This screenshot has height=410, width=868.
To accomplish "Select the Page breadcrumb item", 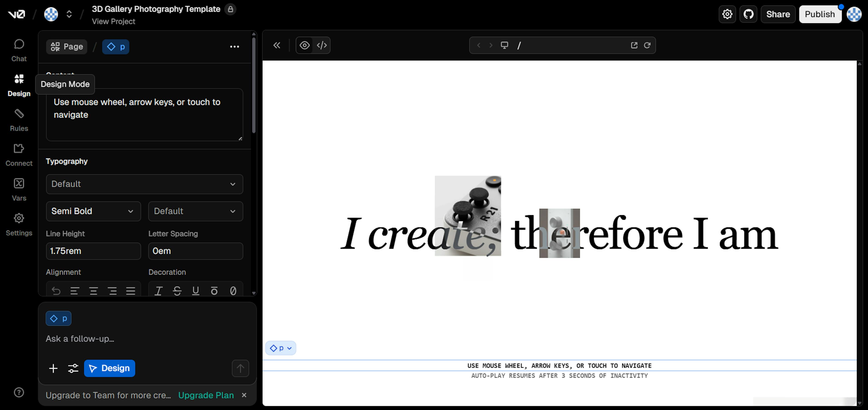I will 67,47.
